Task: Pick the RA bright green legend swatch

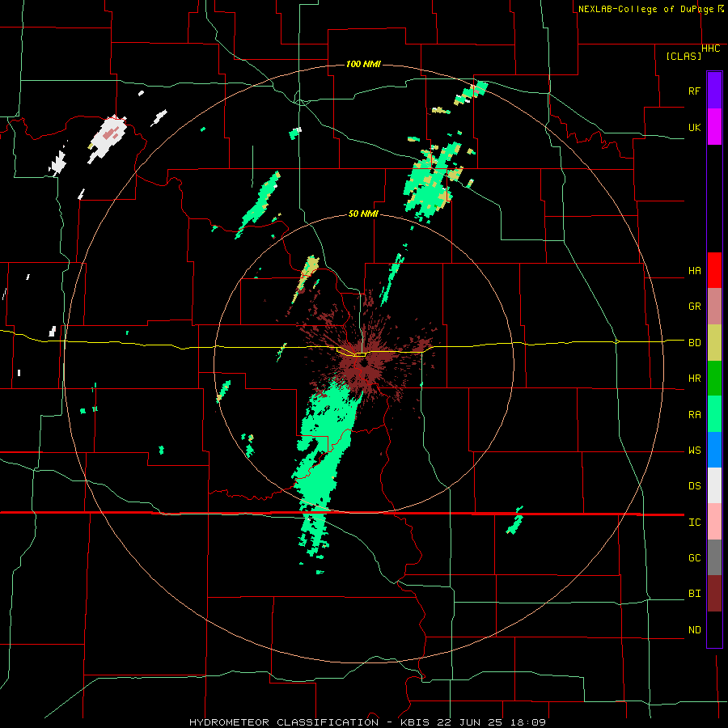Action: [714, 414]
